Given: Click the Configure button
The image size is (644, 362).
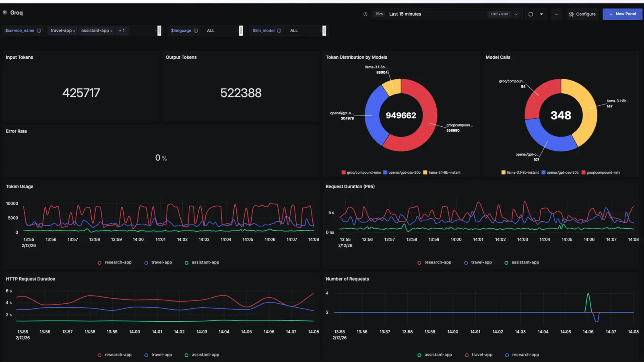Looking at the screenshot, I should pyautogui.click(x=582, y=14).
